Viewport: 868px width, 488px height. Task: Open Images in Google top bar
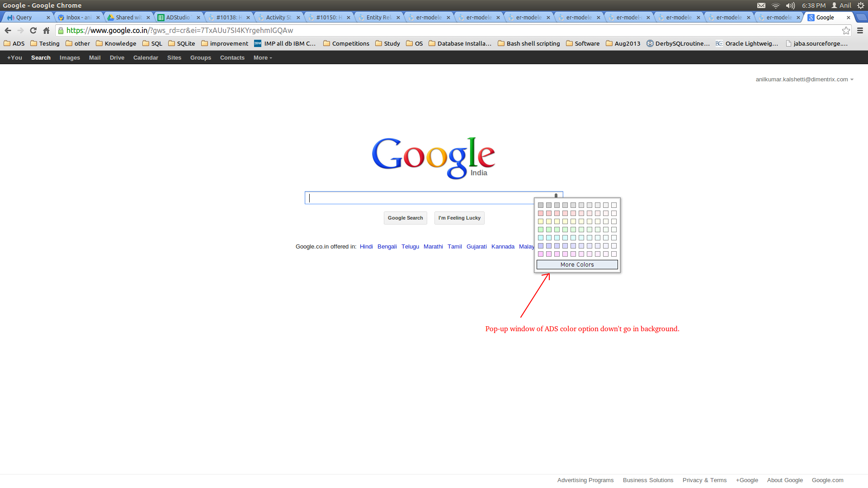(70, 58)
